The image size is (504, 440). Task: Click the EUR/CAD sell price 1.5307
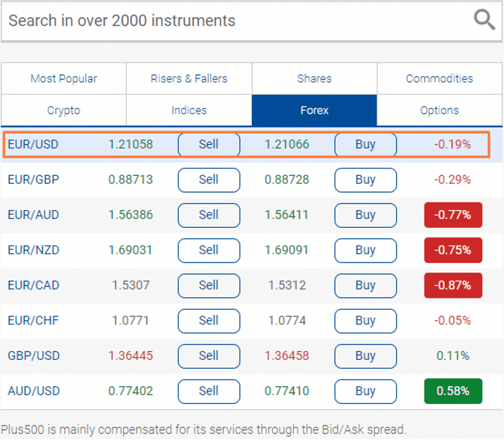click(130, 285)
